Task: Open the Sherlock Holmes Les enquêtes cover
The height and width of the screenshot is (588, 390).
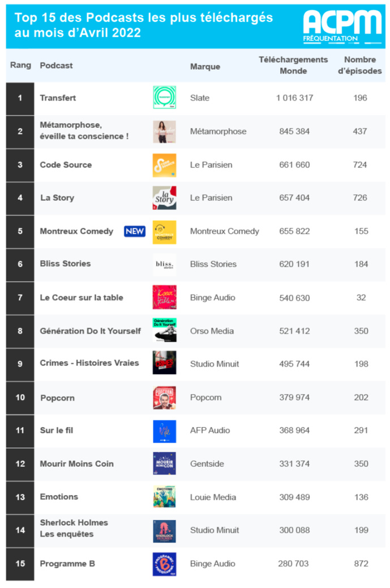Action: [x=164, y=531]
